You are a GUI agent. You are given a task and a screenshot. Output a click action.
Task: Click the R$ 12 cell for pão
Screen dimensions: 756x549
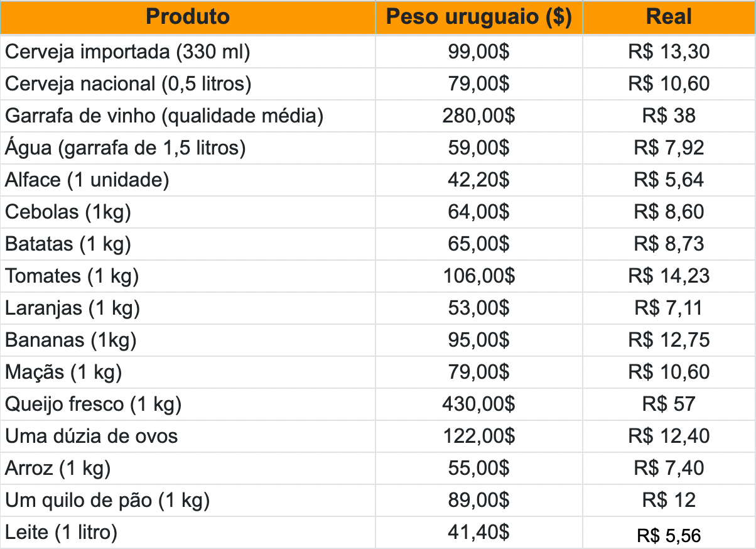[669, 500]
